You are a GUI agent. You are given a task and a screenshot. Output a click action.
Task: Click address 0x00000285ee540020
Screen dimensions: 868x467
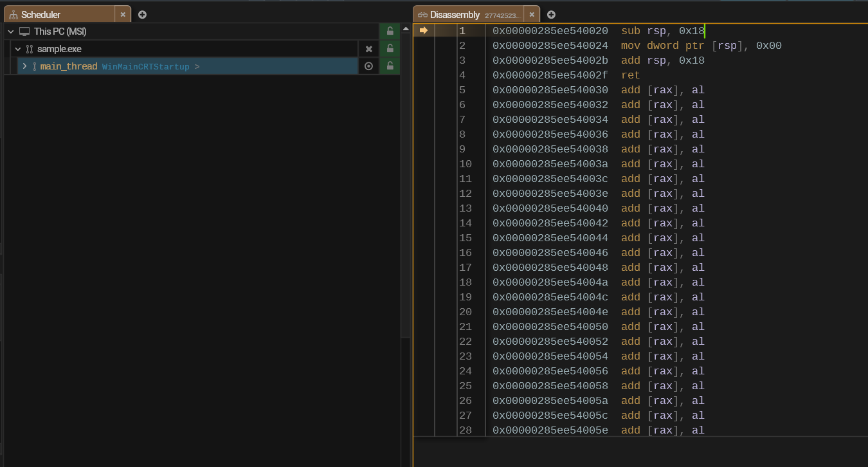[x=550, y=30]
